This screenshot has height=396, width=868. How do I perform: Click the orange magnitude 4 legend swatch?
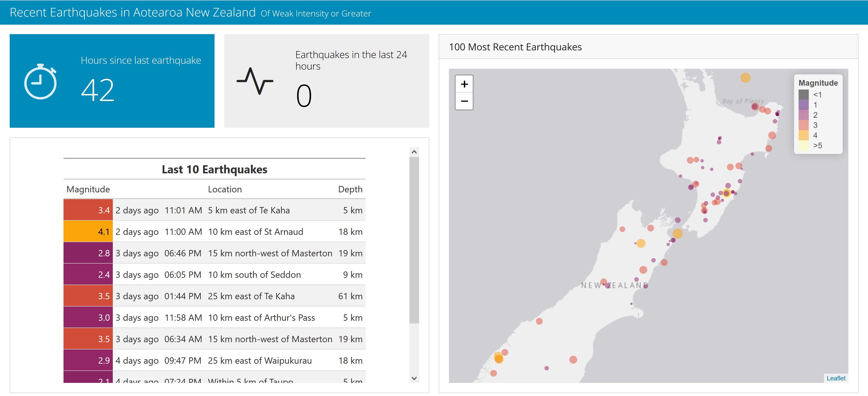pos(803,135)
